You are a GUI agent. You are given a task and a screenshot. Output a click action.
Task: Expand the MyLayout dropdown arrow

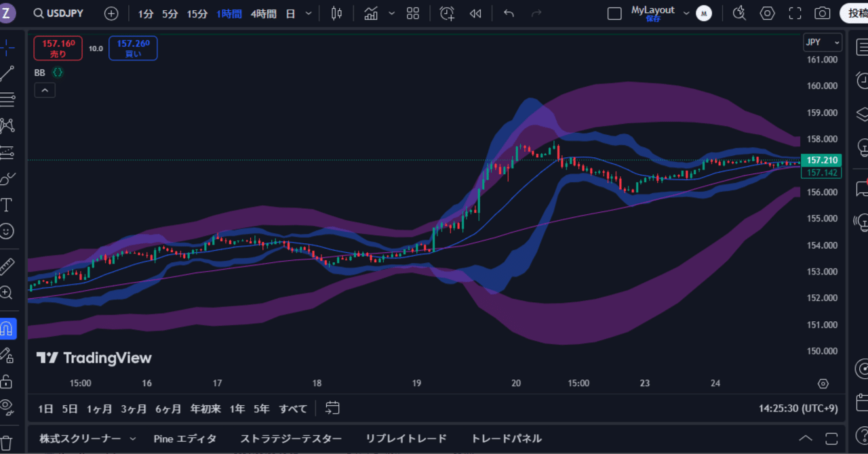(x=686, y=14)
